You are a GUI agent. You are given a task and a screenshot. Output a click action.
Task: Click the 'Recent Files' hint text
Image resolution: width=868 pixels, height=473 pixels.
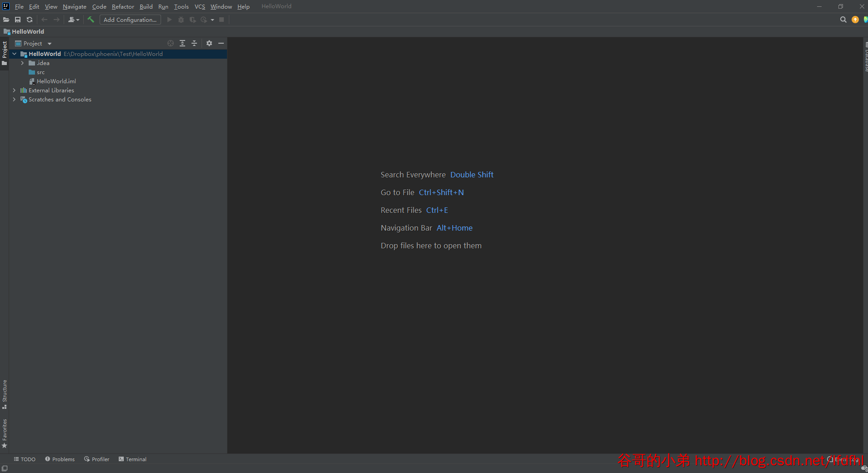pos(401,210)
